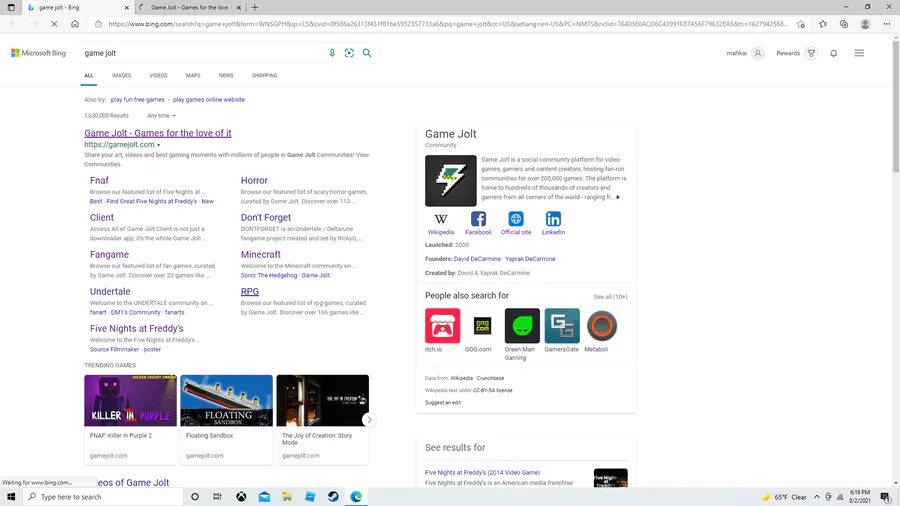Screen dimensions: 900x506
Task: Click the mahkai profile avatar
Action: pyautogui.click(x=758, y=53)
